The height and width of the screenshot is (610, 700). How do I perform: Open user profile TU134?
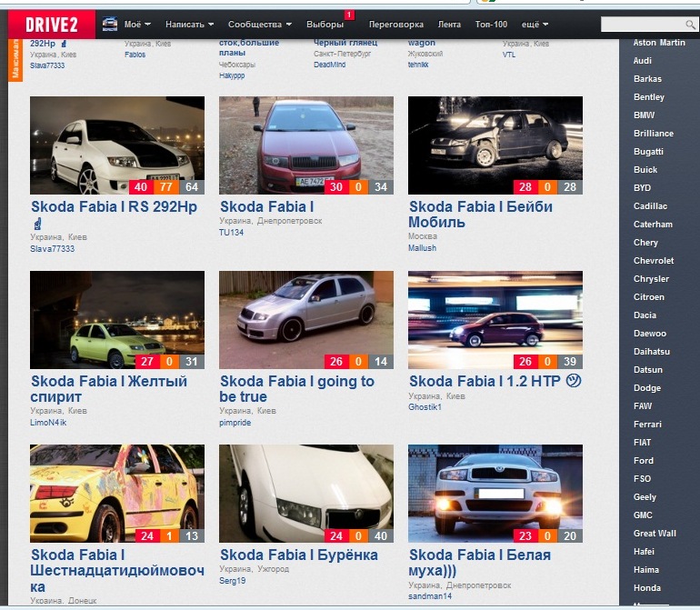231,233
